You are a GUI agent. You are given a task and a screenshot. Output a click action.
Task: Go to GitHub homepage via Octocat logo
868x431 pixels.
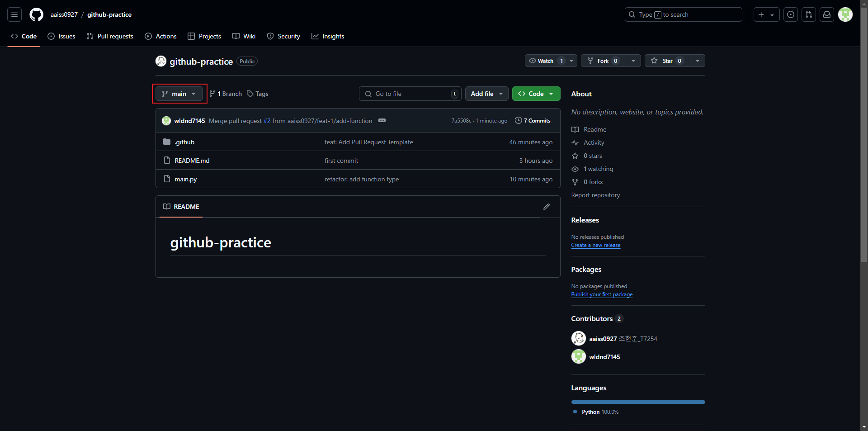tap(37, 14)
